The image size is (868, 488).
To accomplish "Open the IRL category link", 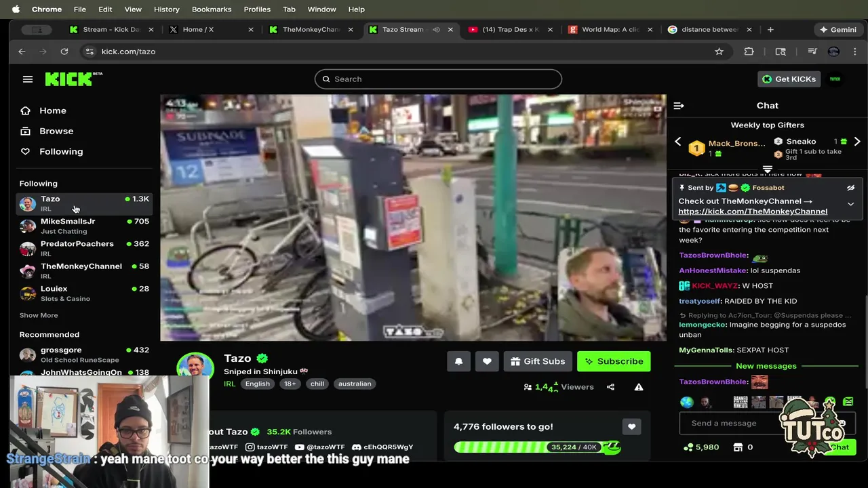I will pos(230,384).
